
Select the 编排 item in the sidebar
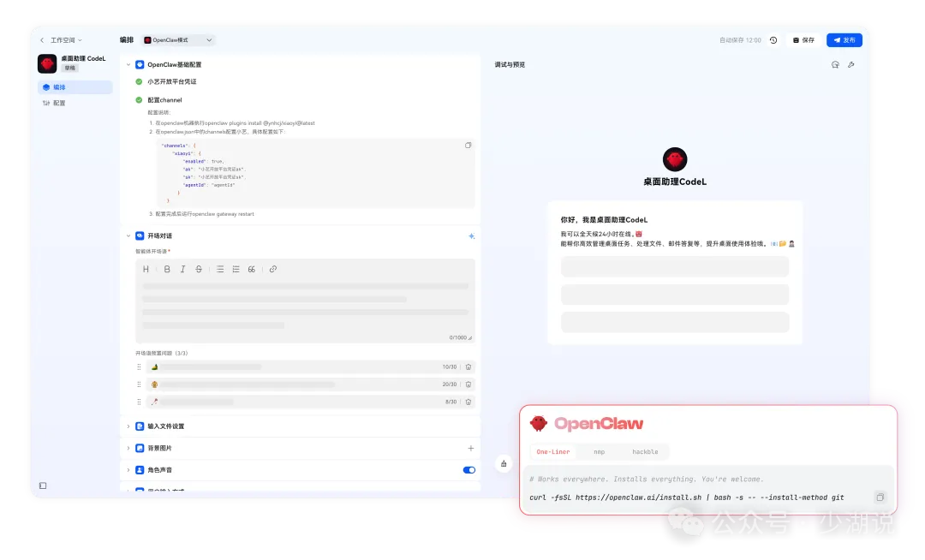(75, 87)
